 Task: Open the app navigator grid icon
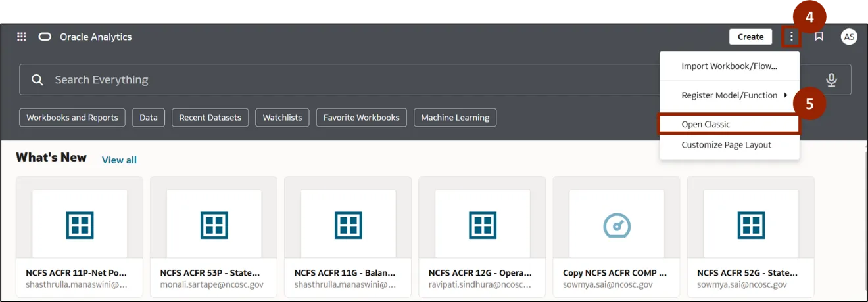coord(22,37)
